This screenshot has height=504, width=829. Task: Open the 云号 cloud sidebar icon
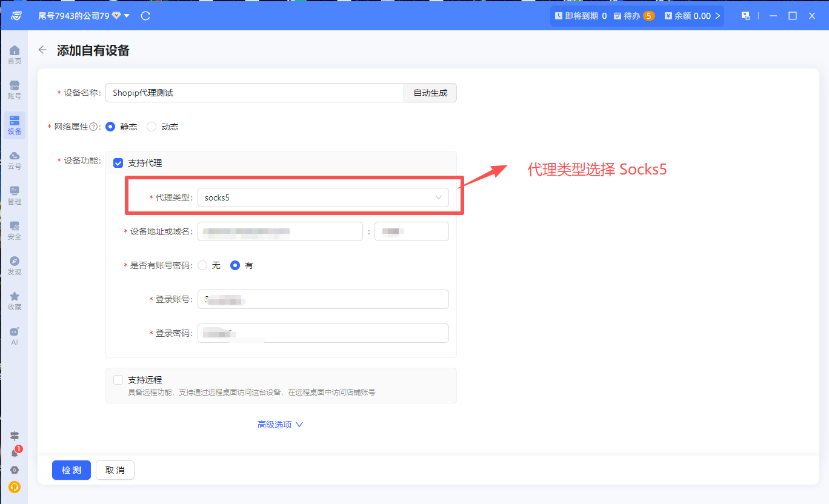(x=15, y=161)
